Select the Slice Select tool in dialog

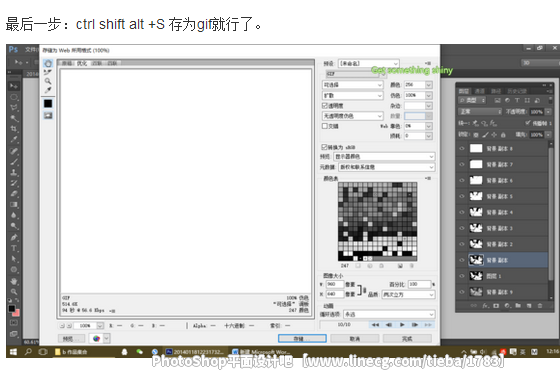coord(48,72)
